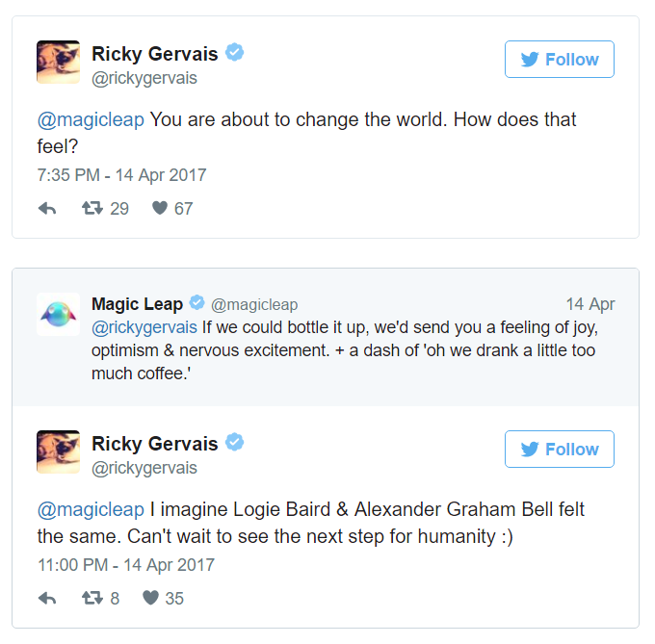Like the last tweet with 35 likes
655x644 pixels.
150,598
